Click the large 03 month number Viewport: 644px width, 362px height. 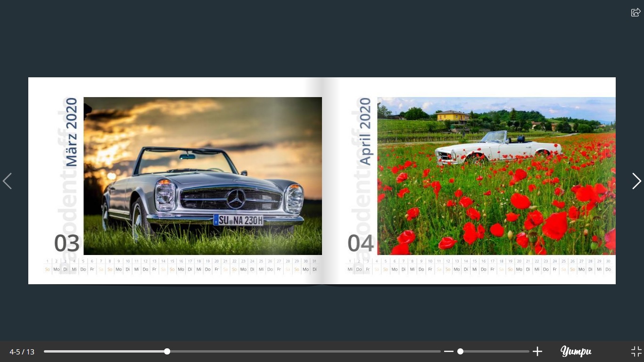(66, 244)
